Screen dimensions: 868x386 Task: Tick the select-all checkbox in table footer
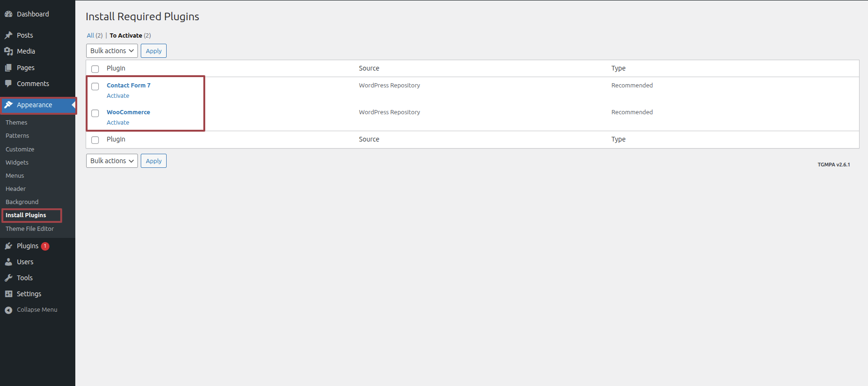click(95, 140)
